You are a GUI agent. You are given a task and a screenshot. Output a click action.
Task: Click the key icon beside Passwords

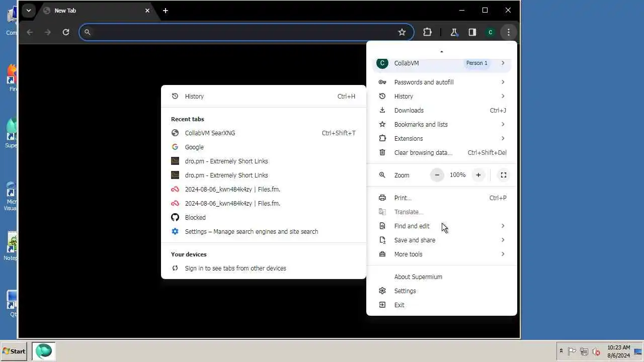tap(382, 82)
